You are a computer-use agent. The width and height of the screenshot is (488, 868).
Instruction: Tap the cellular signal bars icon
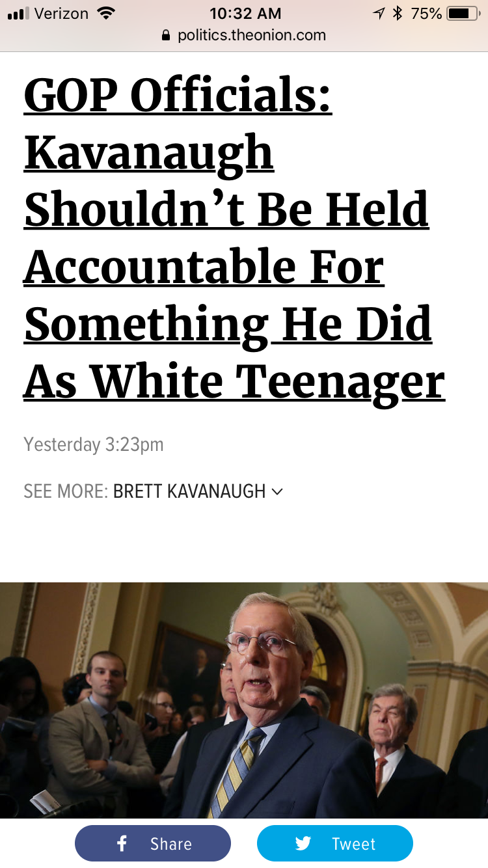[x=19, y=14]
